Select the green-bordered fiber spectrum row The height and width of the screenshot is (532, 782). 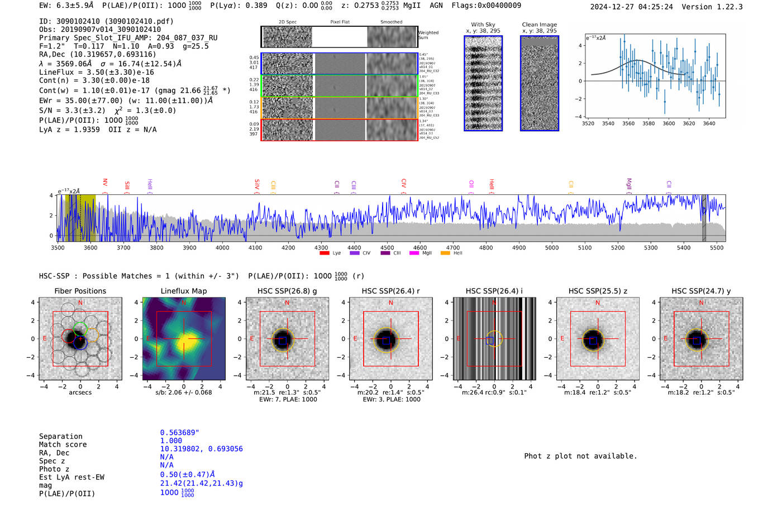coord(339,86)
